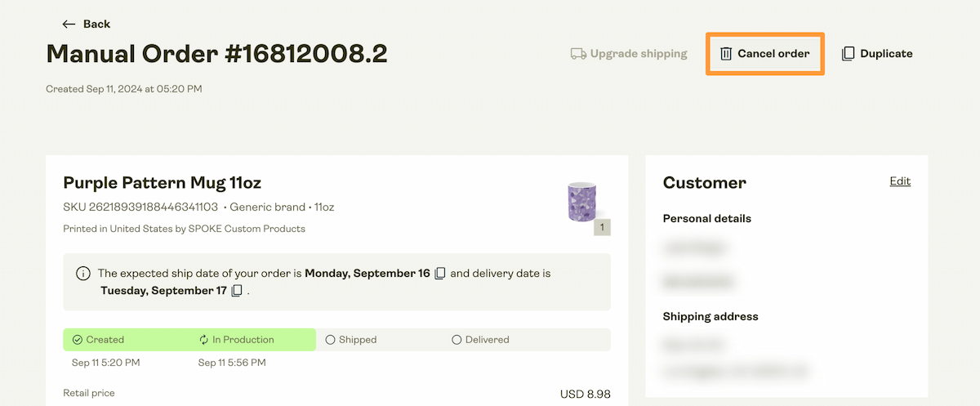Copy the Tuesday, September 17 delivery date
The image size is (980, 406).
[237, 291]
